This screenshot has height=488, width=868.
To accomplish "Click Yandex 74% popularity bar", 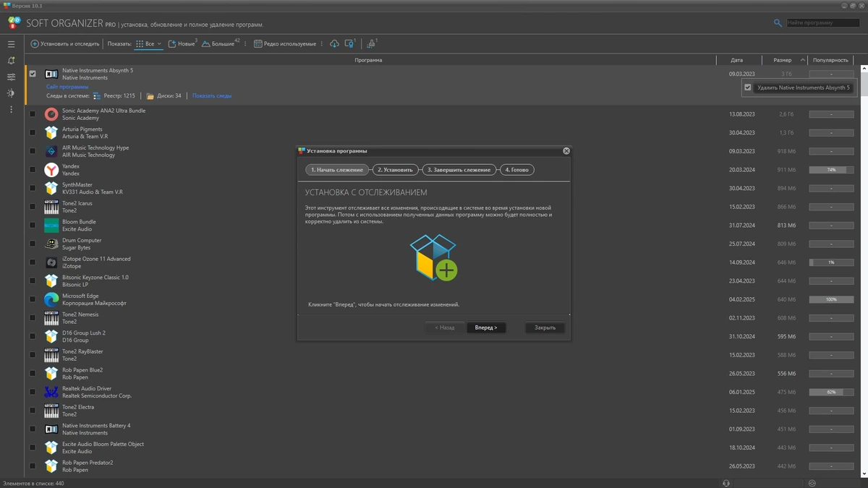I will coord(831,170).
